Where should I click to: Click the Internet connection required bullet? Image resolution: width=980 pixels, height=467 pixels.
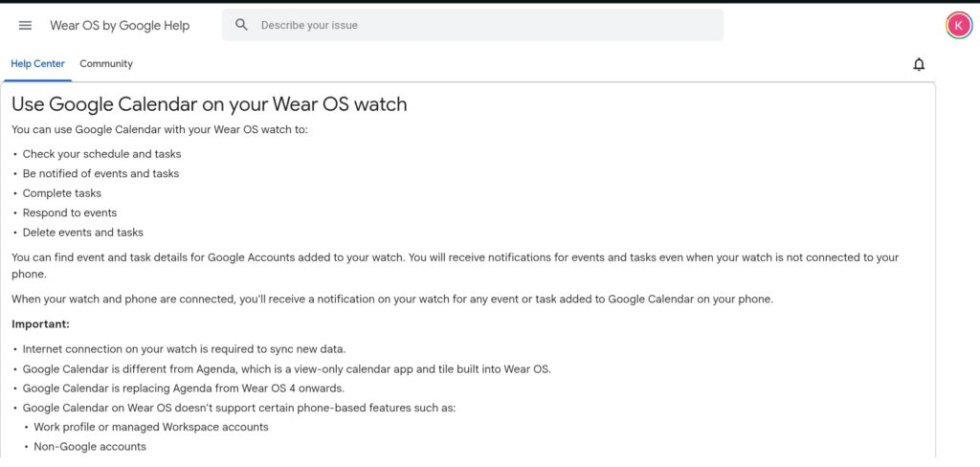point(185,349)
